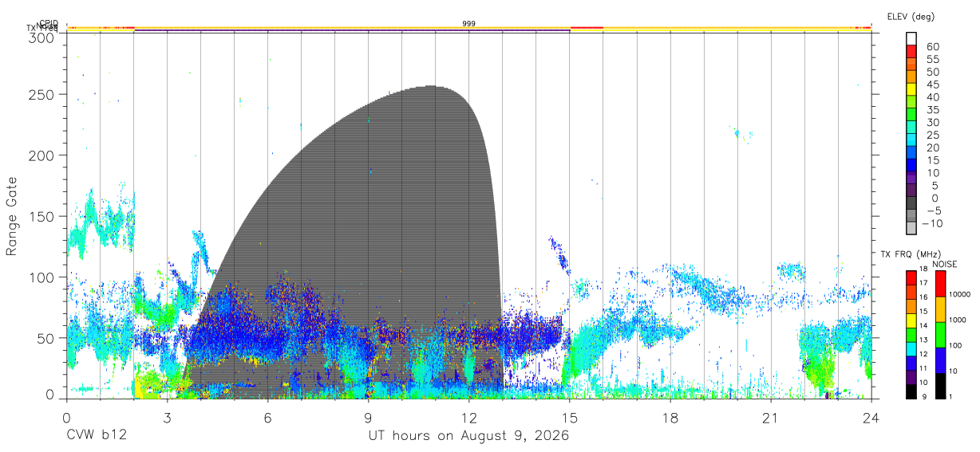
Task: Select ELEV swatch between 10 and 15
Action: (x=911, y=166)
